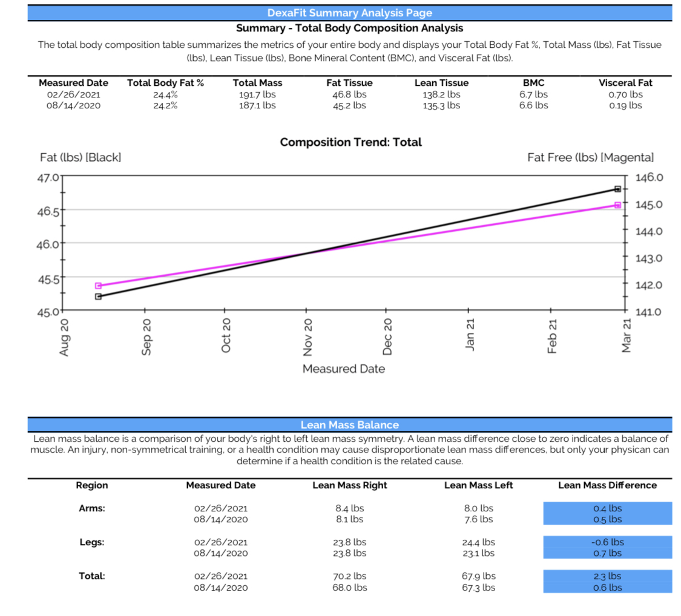The height and width of the screenshot is (616, 681).
Task: Select the 68.0 lbs total lean mass right value
Action: tap(350, 588)
